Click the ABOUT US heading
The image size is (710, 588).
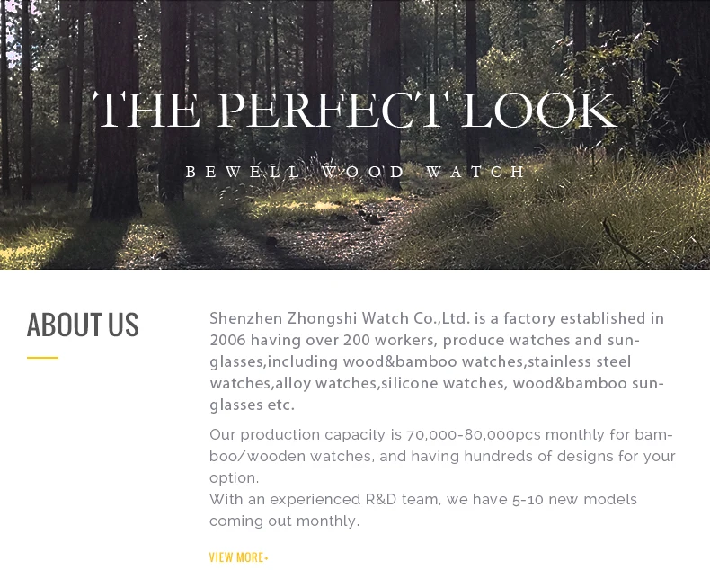coord(83,325)
